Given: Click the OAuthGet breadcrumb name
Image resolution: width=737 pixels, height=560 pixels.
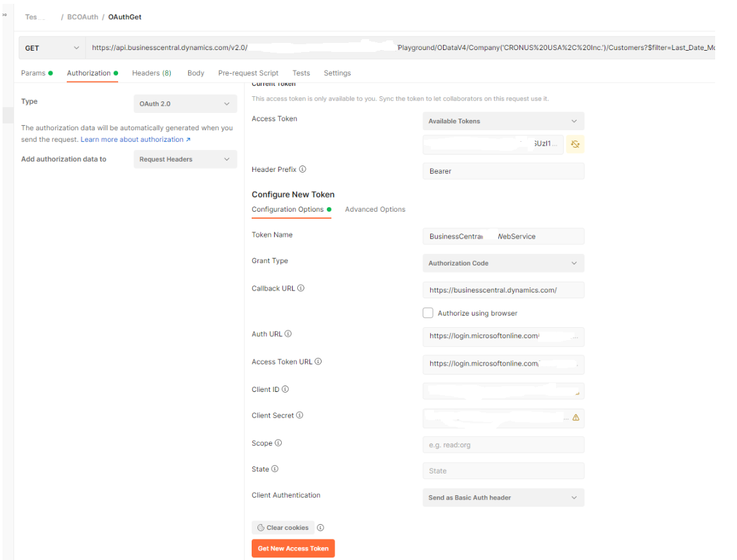Looking at the screenshot, I should click(x=125, y=17).
